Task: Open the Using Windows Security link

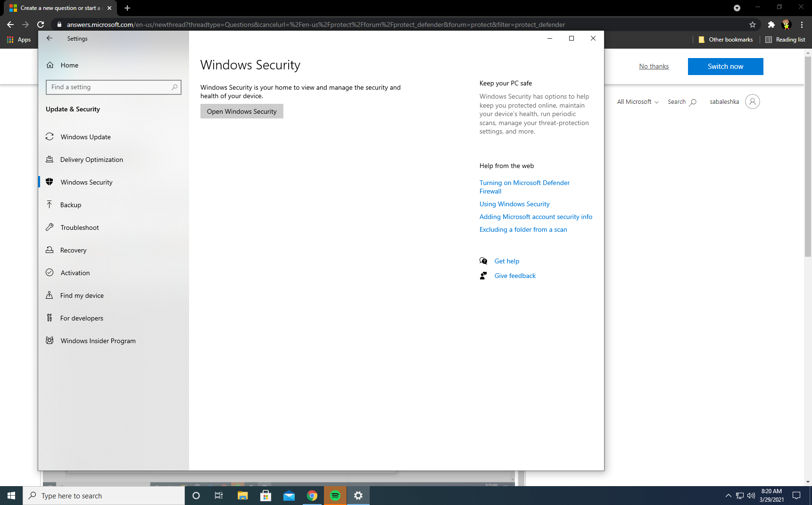Action: tap(514, 204)
